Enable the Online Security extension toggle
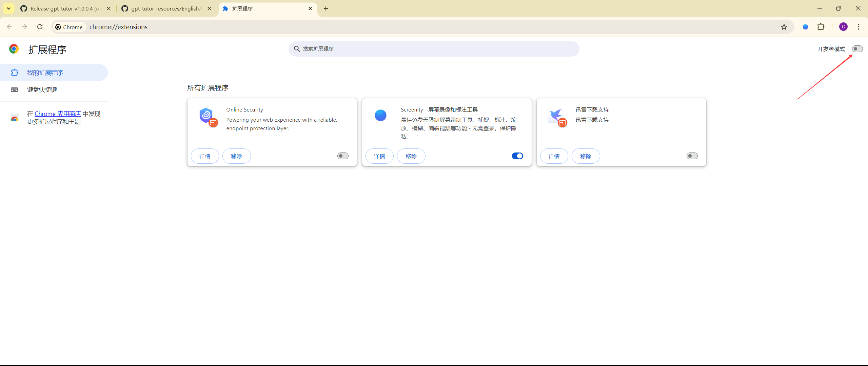 [x=343, y=156]
